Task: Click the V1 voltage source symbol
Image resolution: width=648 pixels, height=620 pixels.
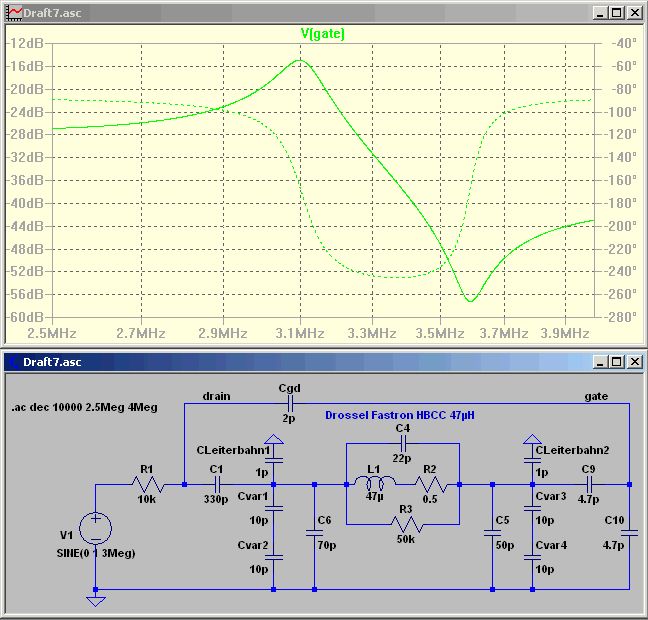Action: coord(95,529)
